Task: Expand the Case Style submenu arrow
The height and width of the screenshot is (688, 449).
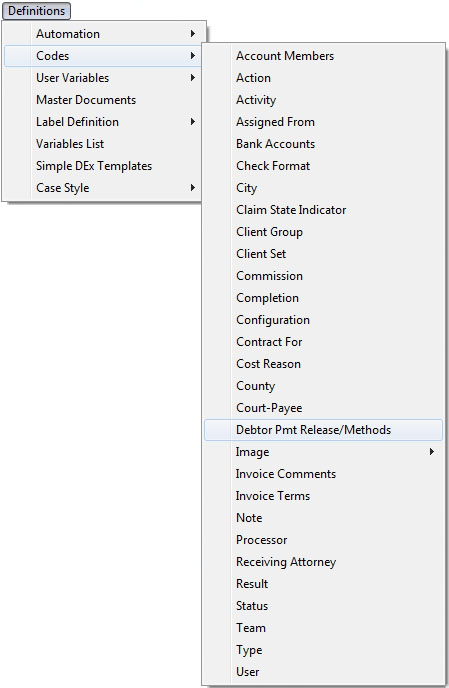Action: (x=193, y=188)
